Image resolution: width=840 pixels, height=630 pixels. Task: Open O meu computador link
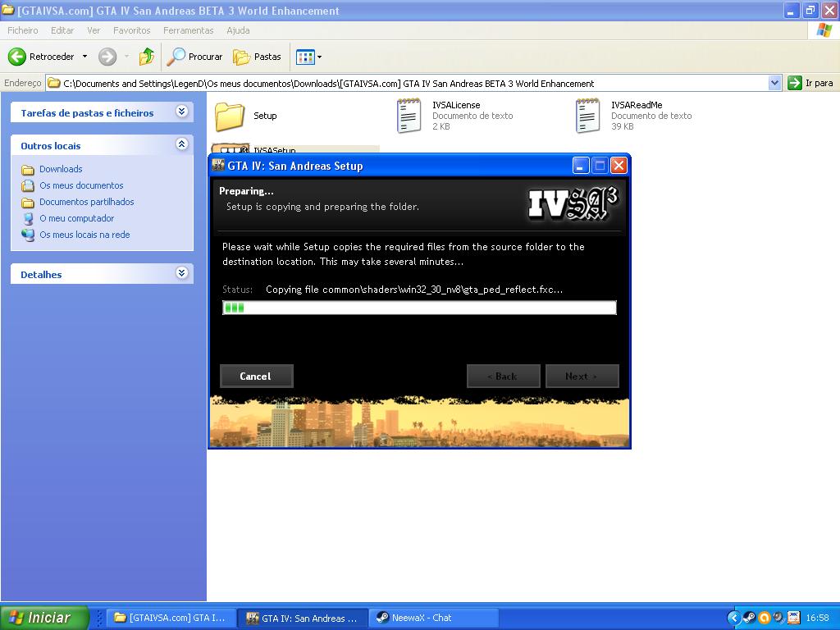point(76,218)
